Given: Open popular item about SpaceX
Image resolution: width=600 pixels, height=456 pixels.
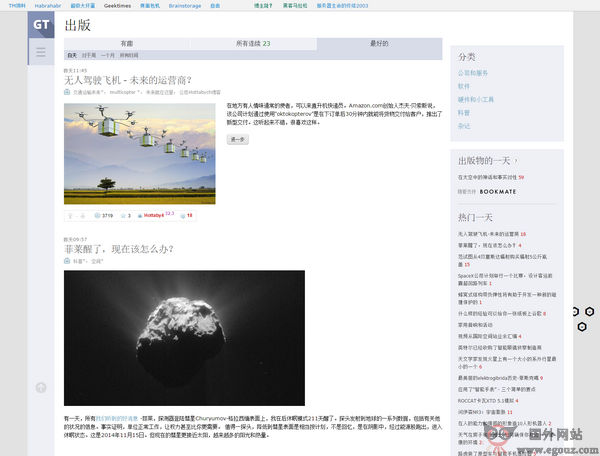Looking at the screenshot, I should tap(505, 279).
